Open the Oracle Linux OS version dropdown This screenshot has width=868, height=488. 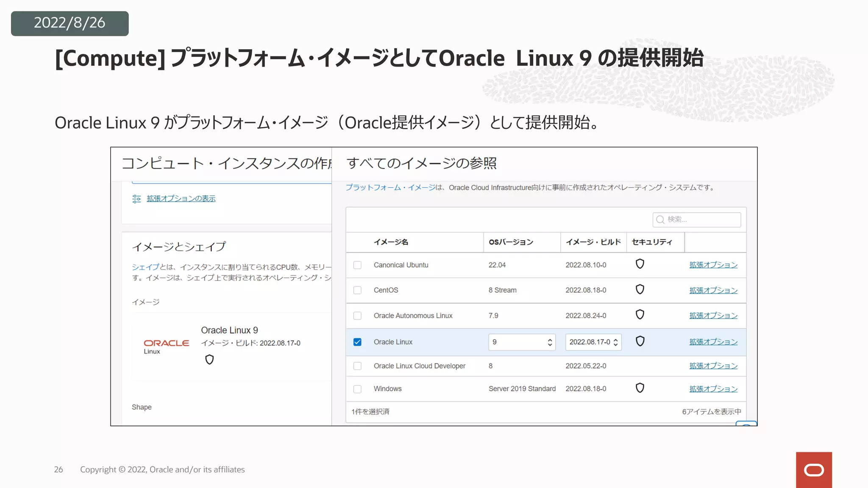(522, 342)
